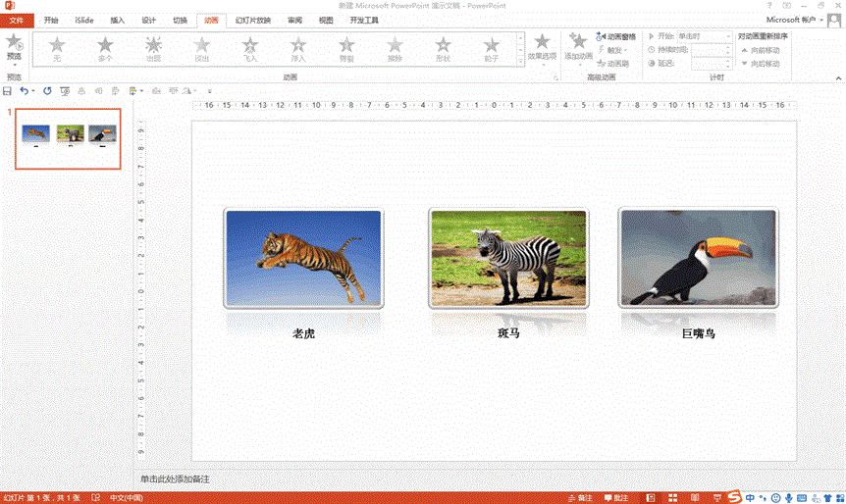The image size is (846, 504).
Task: Toggle Sogou 中 Chinese/English input mode
Action: [751, 497]
